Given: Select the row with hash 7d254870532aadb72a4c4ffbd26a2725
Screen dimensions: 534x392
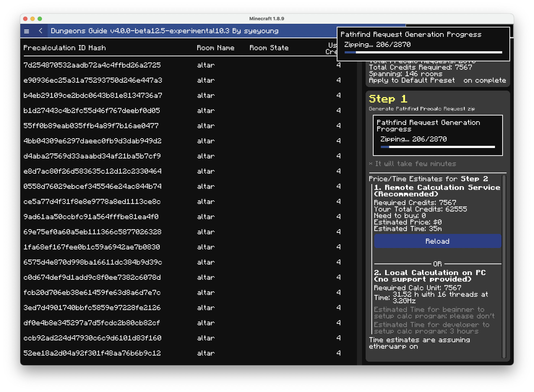Looking at the screenshot, I should pos(92,65).
